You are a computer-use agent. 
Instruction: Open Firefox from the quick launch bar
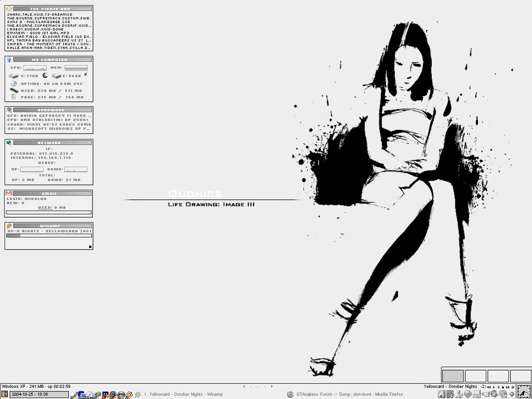click(113, 394)
